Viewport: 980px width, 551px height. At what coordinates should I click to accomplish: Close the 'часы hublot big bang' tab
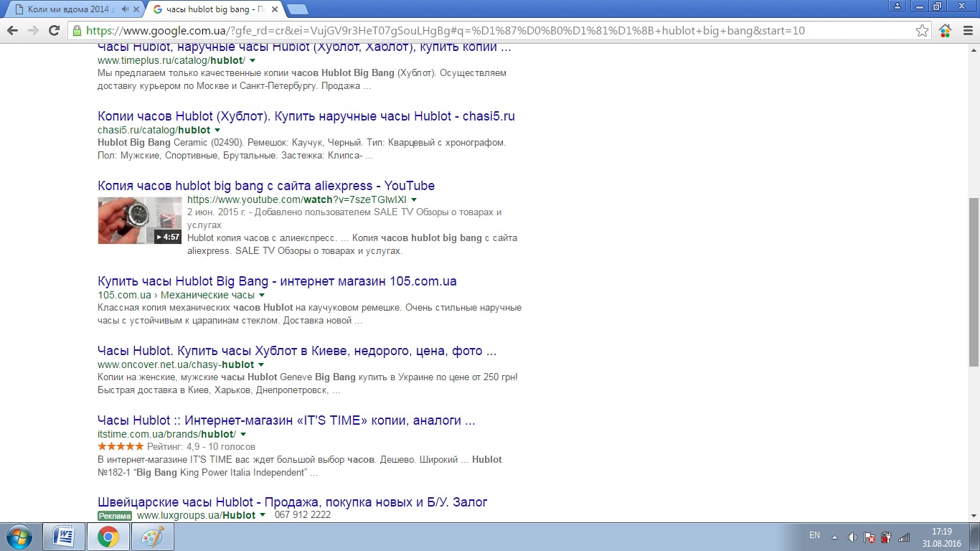[275, 9]
